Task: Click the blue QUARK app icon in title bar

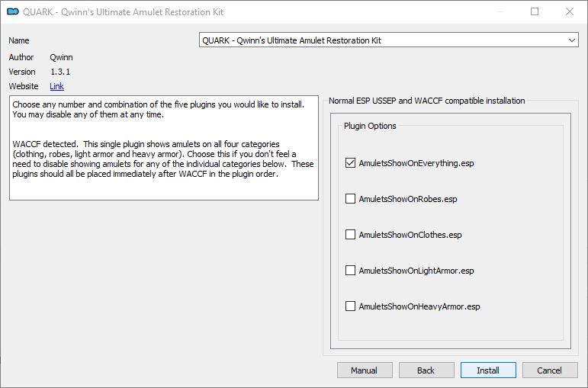Action: point(13,11)
